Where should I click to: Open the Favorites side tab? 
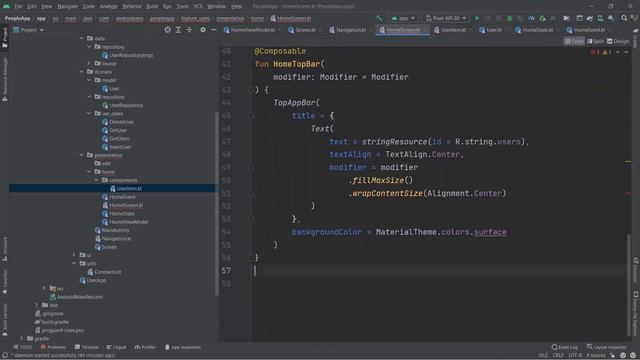pyautogui.click(x=4, y=282)
